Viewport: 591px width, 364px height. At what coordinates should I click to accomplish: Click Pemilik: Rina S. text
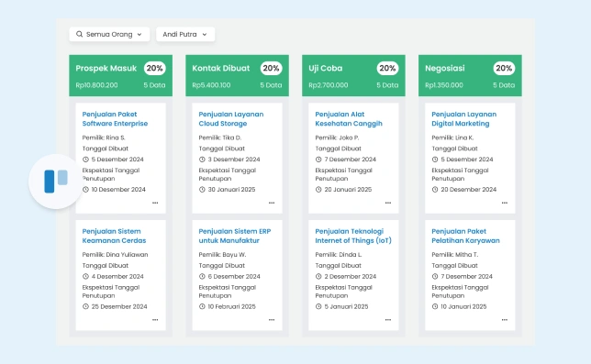(104, 138)
